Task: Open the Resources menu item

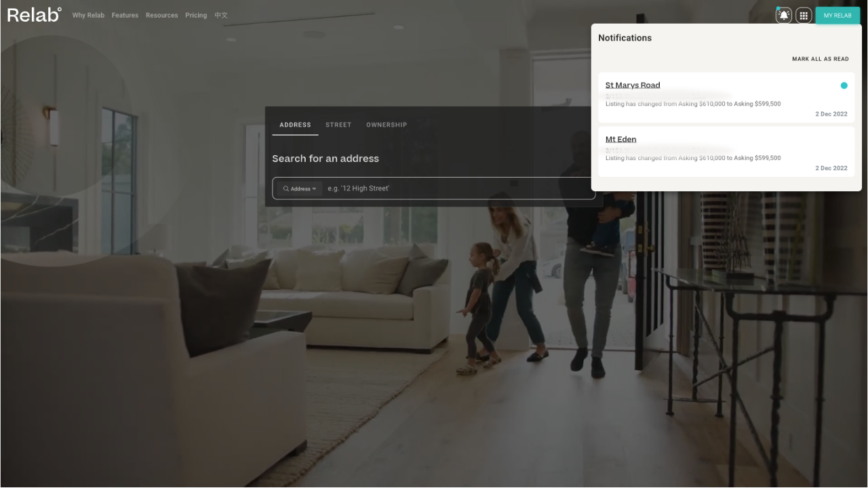Action: pos(161,15)
